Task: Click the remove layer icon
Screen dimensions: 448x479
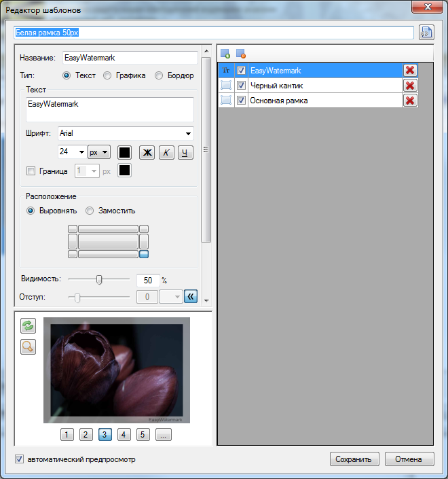Action: coord(241,54)
